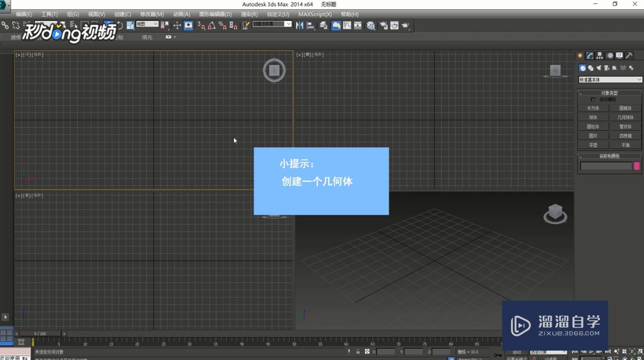Screen dimensions: 644x360
Task: Toggle 3D Snaps in toolbar
Action: [x=201, y=25]
